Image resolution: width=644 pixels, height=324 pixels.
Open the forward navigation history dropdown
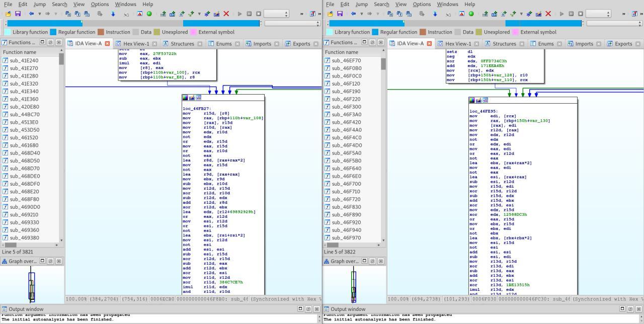(x=56, y=14)
